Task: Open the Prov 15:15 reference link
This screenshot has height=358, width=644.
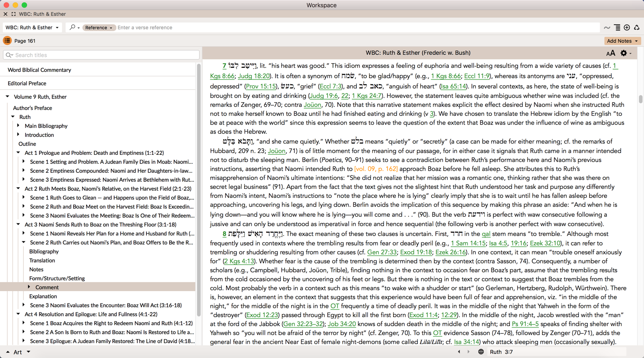Action: point(261,86)
